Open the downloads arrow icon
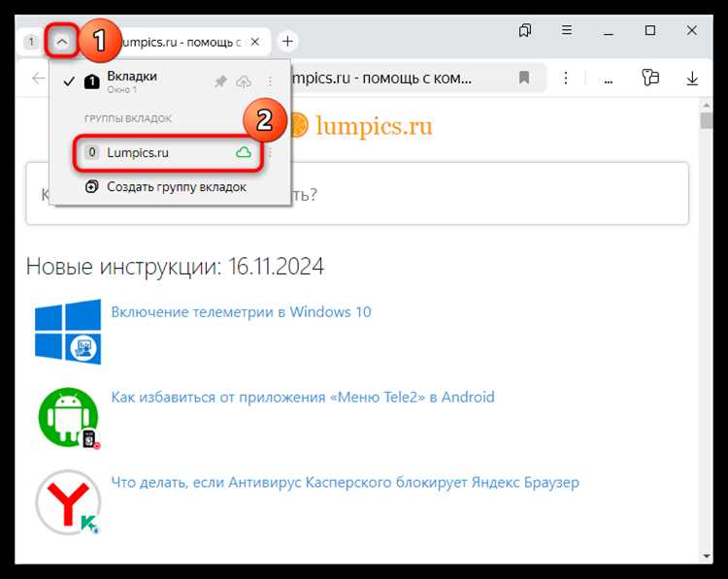728x579 pixels. click(x=692, y=78)
